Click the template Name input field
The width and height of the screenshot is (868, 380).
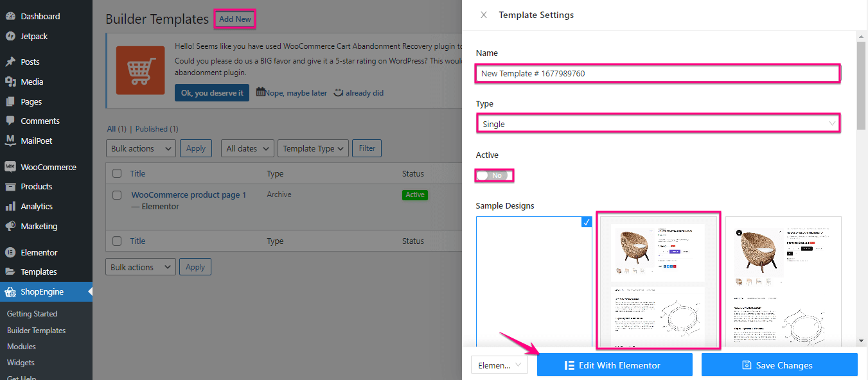pyautogui.click(x=658, y=73)
